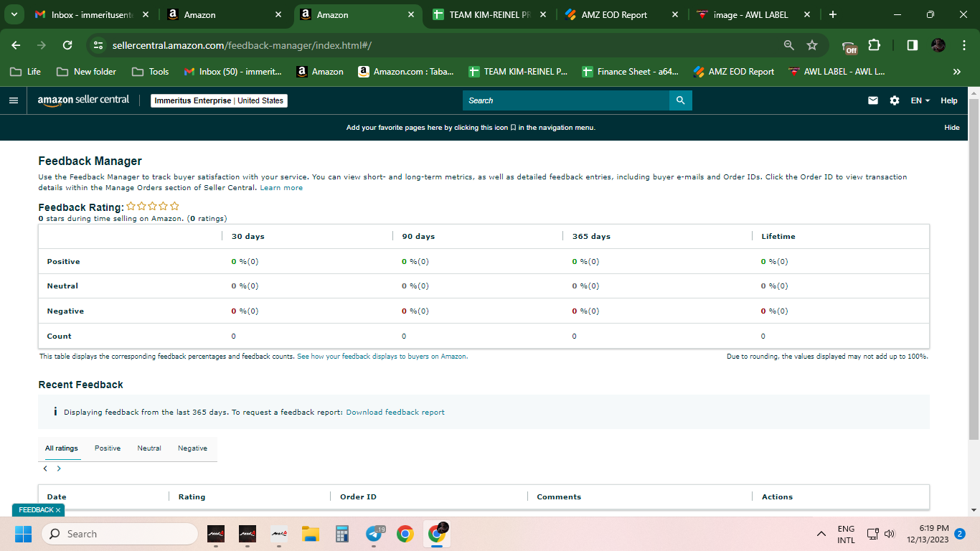
Task: Open the Seller Central settings gear
Action: point(895,100)
